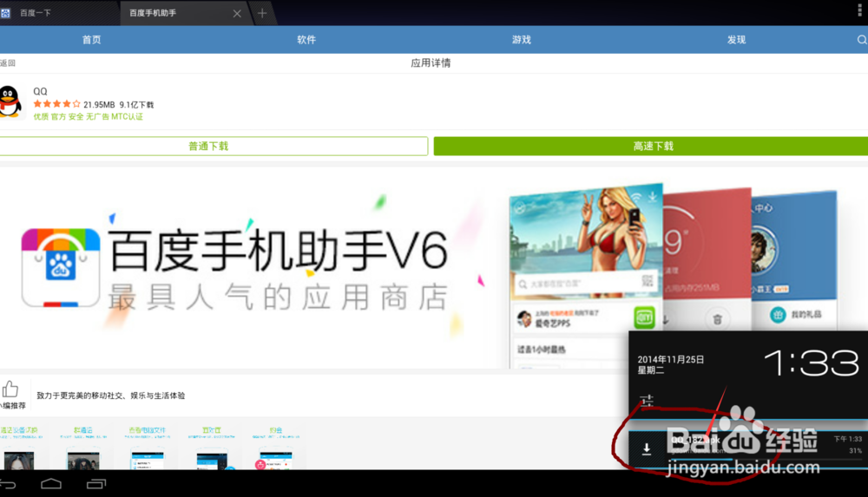The height and width of the screenshot is (497, 868).
Task: Click the download progress bar in notification
Action: point(766,460)
